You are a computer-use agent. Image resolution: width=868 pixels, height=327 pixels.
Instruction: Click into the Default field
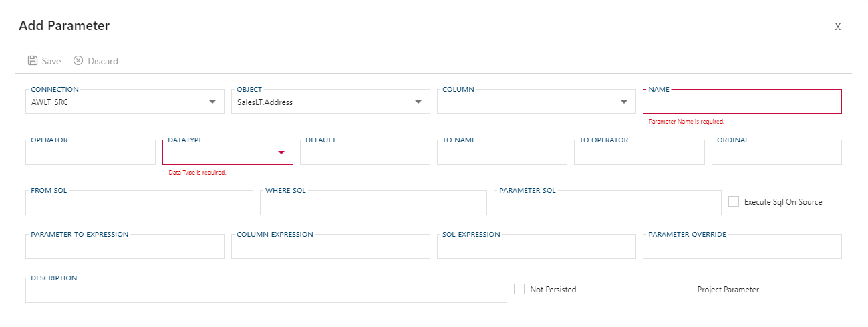[365, 153]
